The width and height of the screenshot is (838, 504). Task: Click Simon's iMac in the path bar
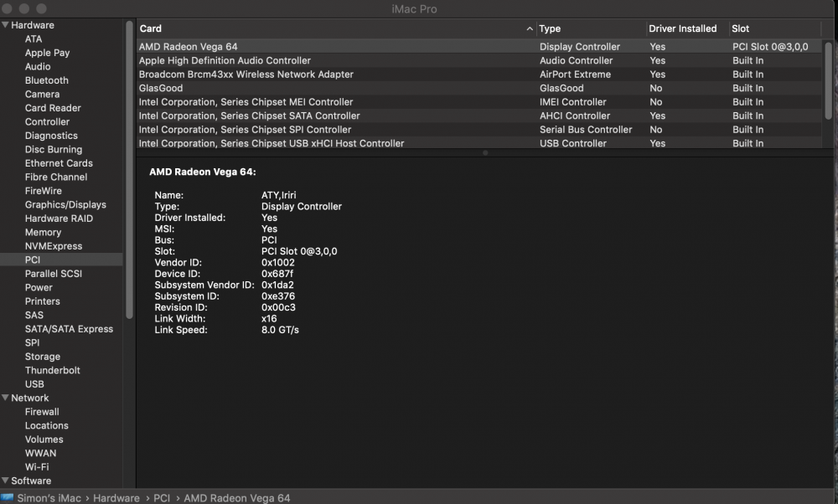tap(49, 498)
